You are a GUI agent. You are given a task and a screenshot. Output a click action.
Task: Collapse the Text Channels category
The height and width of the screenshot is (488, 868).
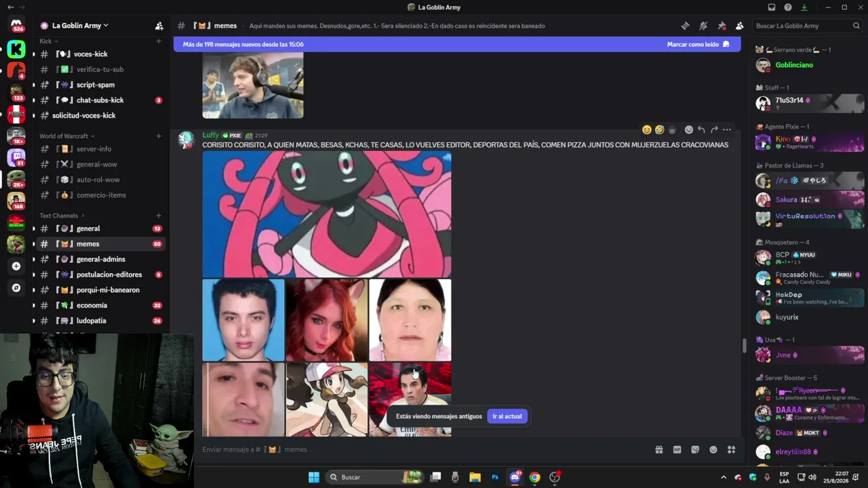click(61, 216)
